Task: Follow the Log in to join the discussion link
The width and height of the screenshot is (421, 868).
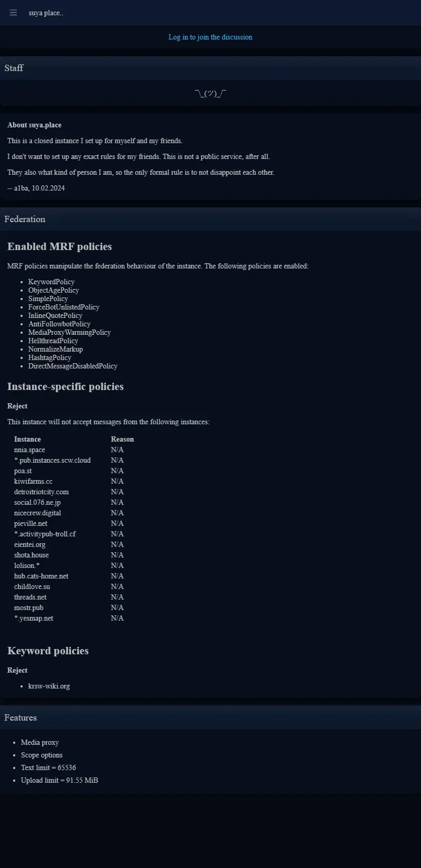Action: 210,37
